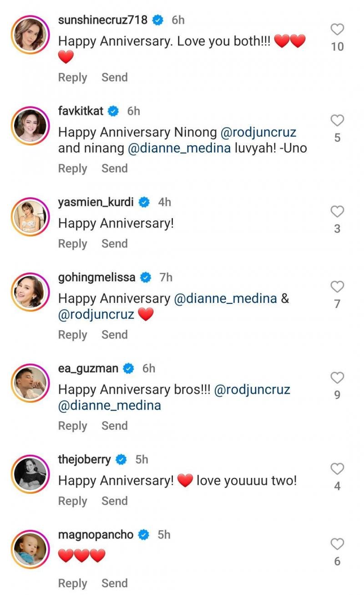Heart the gohingmelissa comment
The height and width of the screenshot is (595, 364).
click(337, 287)
